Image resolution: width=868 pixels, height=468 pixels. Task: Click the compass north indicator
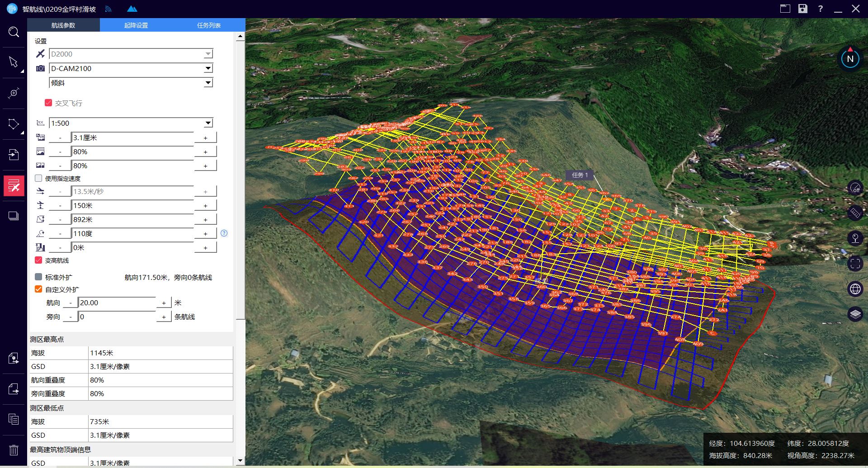point(850,59)
